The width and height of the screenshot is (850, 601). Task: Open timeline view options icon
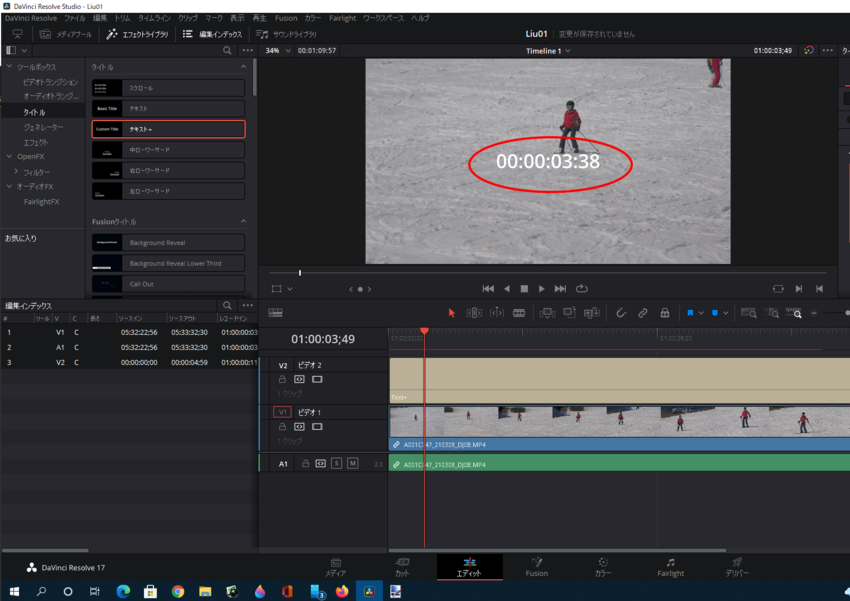click(x=275, y=313)
